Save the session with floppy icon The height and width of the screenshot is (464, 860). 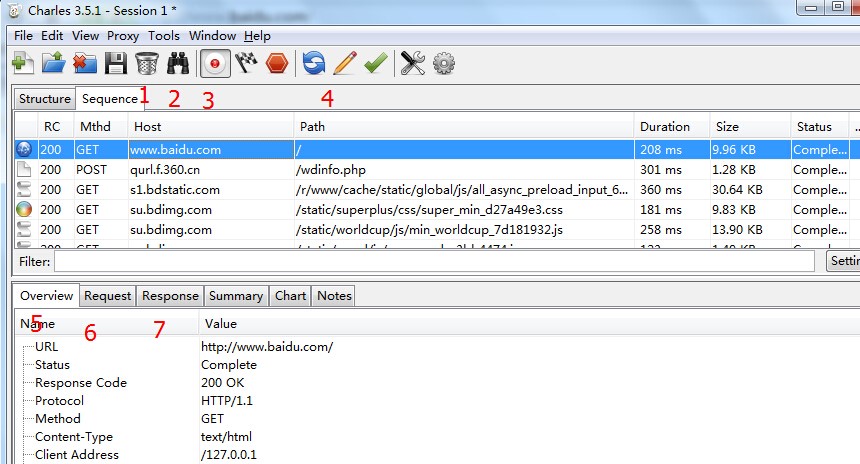pyautogui.click(x=116, y=63)
